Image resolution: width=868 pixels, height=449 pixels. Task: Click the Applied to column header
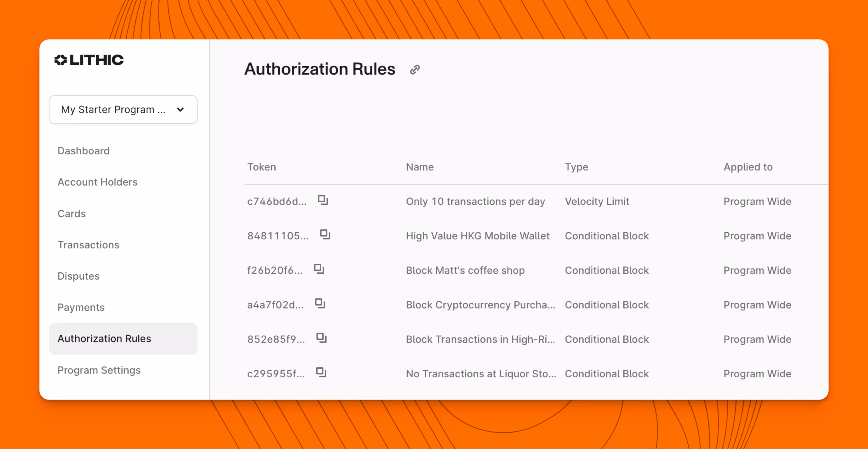(748, 167)
